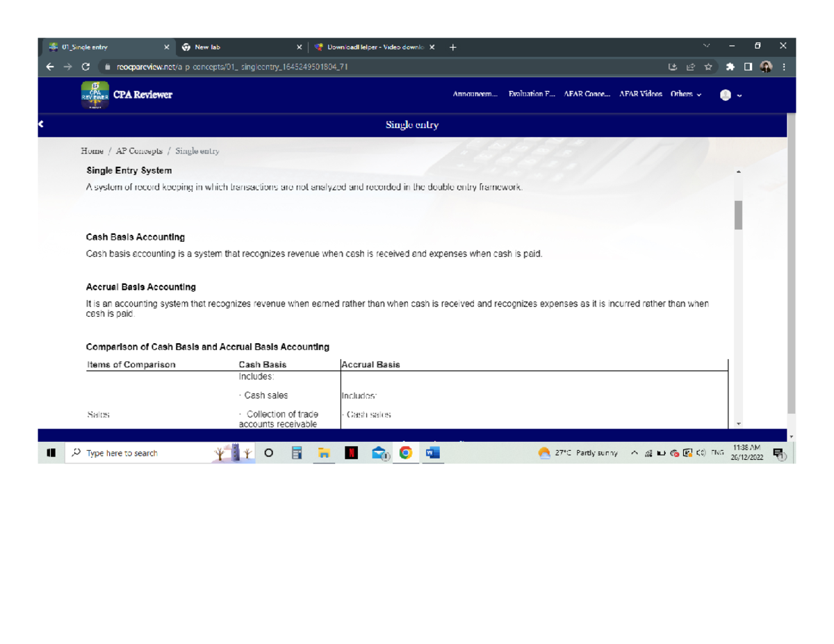Click the share page icon in address bar
Screen dimensions: 834x644
click(x=690, y=67)
